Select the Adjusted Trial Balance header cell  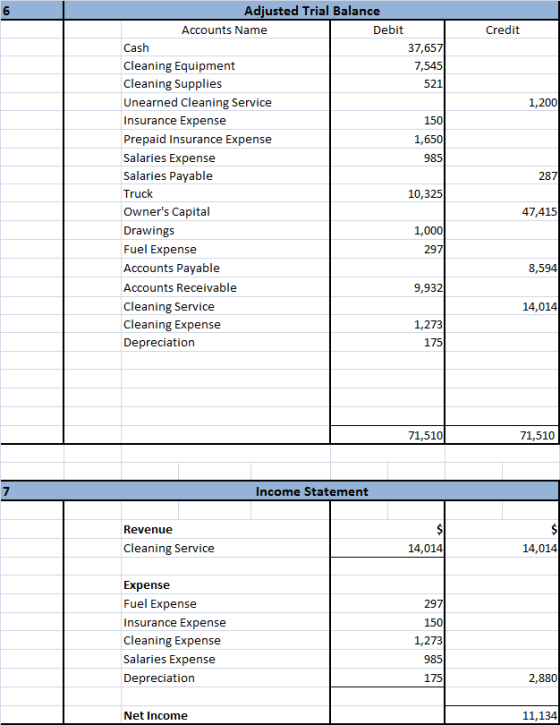click(x=311, y=11)
